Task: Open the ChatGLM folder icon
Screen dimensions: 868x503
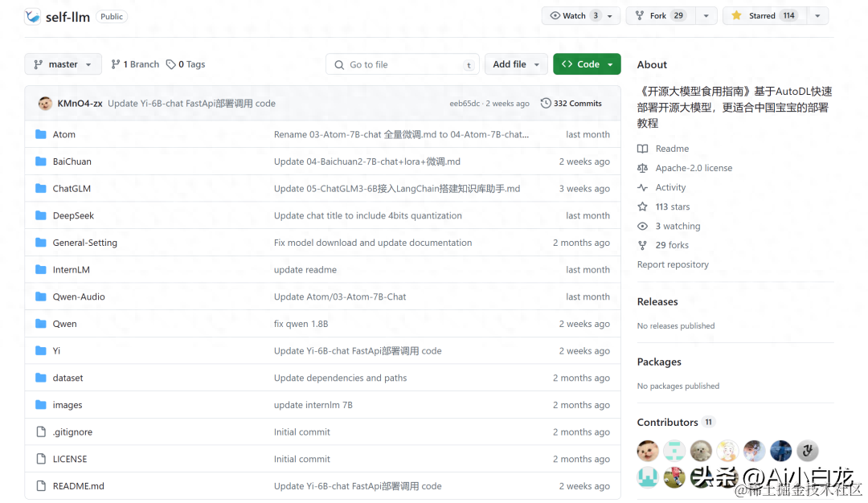Action: (x=40, y=189)
